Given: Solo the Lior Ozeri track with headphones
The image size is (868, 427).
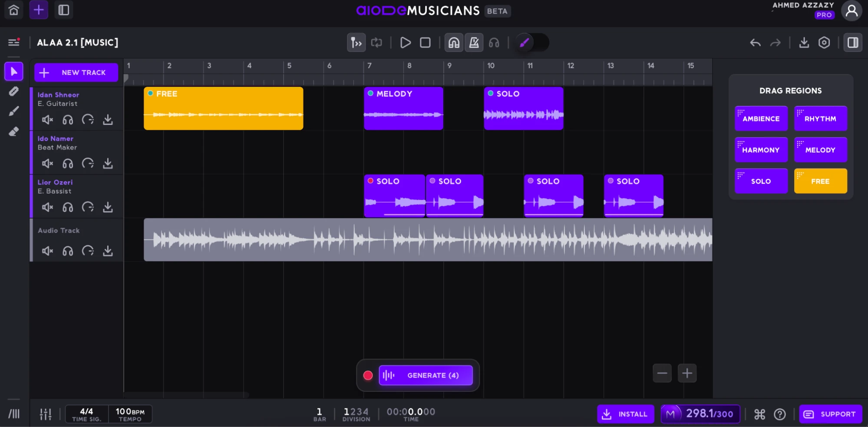Looking at the screenshot, I should 68,207.
